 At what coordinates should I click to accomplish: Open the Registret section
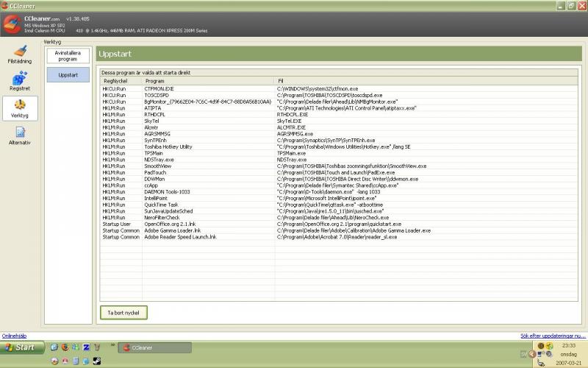pos(20,79)
